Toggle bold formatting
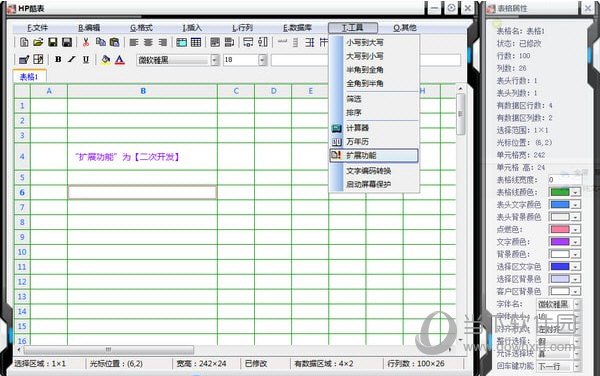This screenshot has height=376, width=600. coord(58,59)
